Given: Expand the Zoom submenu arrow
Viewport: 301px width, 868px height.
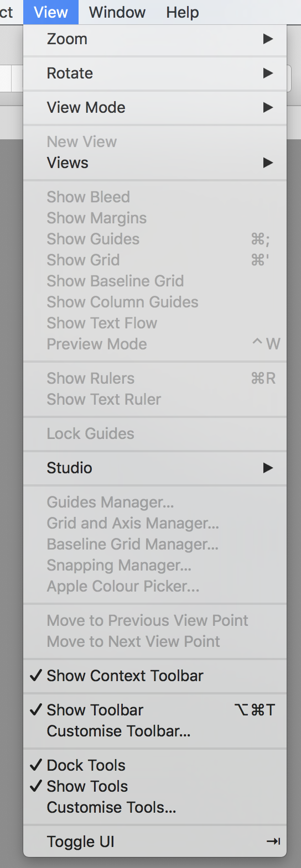Looking at the screenshot, I should (x=268, y=39).
